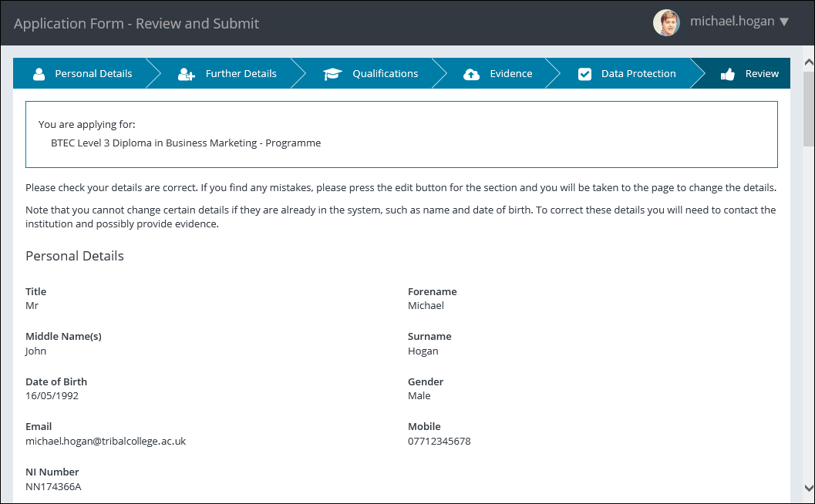
Task: Click the email michael.hogan@tribalcollege.ac.uk
Action: coord(106,441)
